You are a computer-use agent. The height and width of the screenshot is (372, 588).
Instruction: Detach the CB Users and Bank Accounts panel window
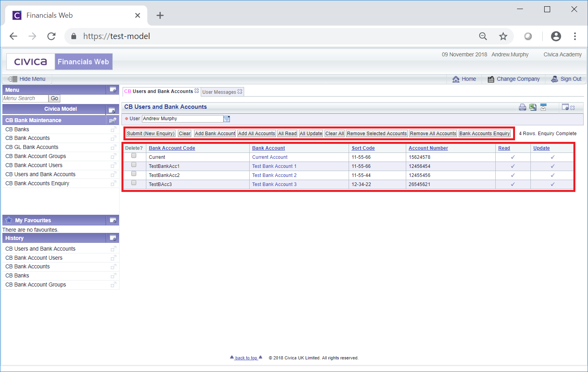(565, 107)
